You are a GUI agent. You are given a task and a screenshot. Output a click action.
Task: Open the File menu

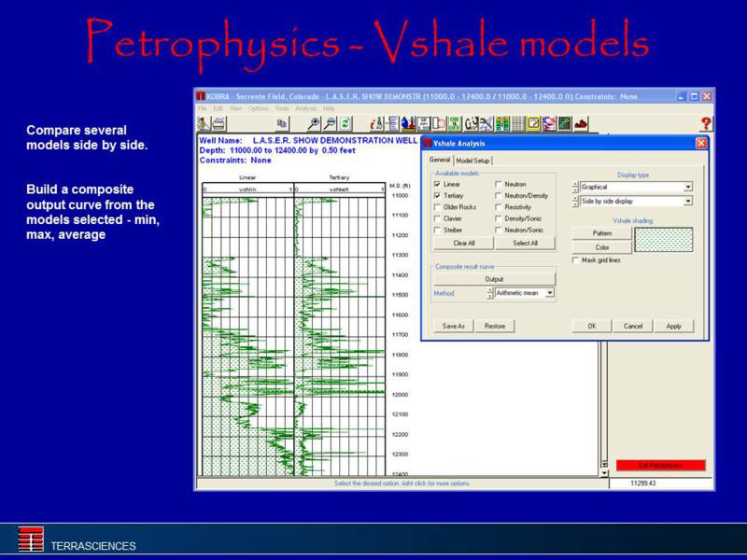203,108
